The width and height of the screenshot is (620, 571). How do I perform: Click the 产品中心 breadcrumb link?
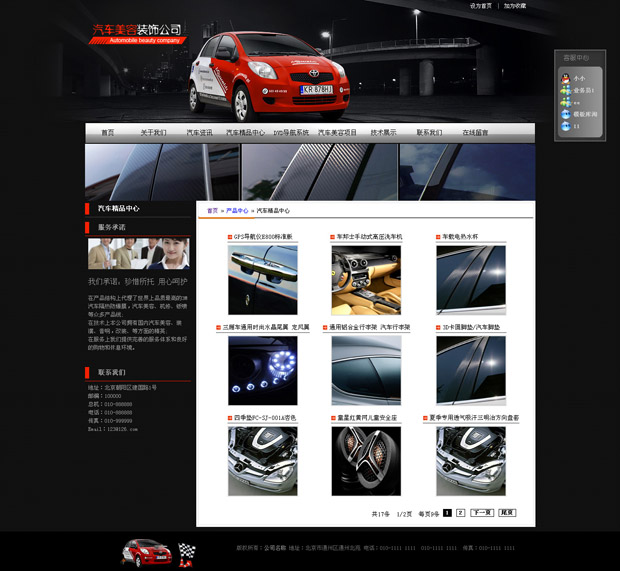click(x=237, y=211)
